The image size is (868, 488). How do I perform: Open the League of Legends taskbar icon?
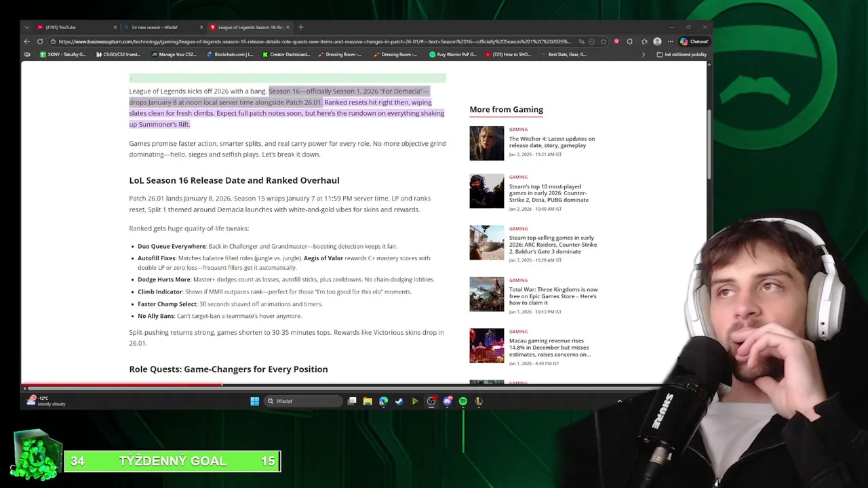coord(479,401)
